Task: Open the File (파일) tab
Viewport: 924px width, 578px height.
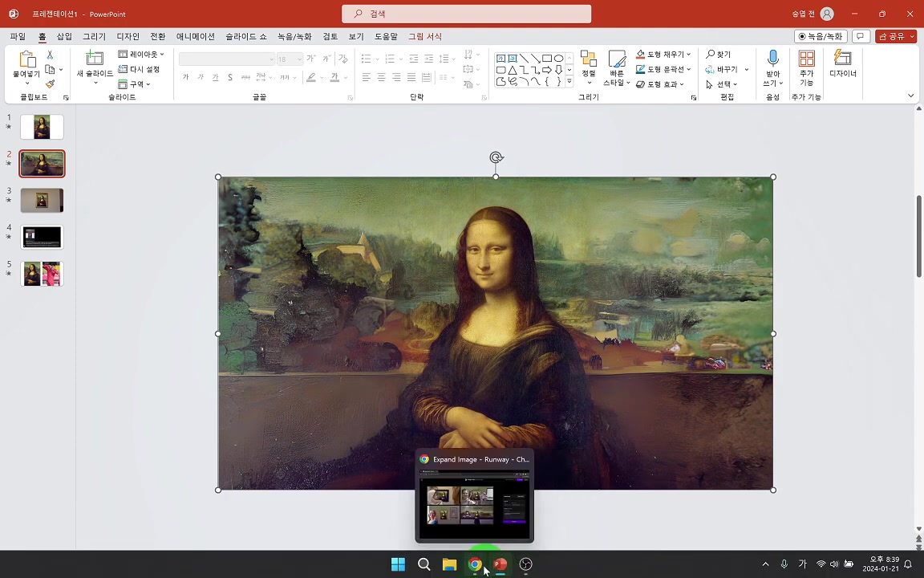Action: click(x=18, y=37)
